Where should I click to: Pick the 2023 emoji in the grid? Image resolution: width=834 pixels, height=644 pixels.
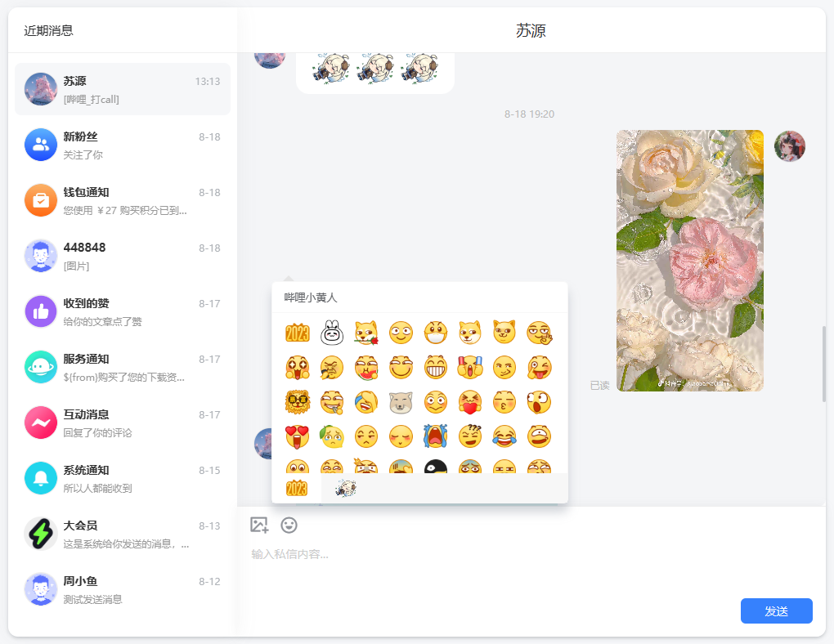click(x=298, y=333)
